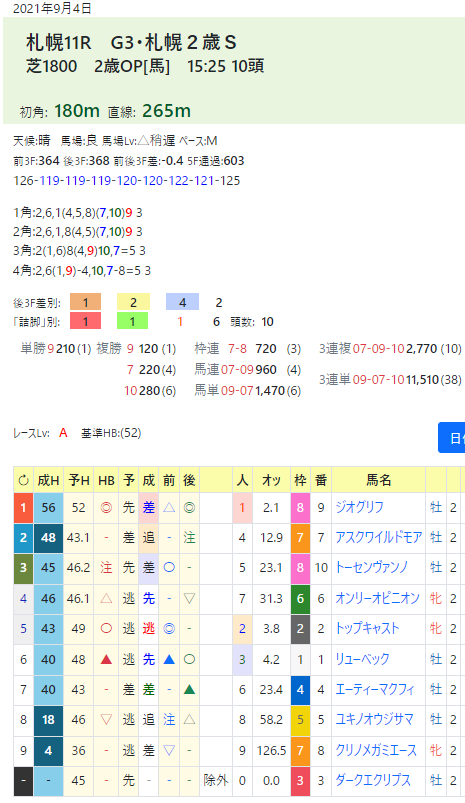Click 3連単 payout 11,510

tap(422, 379)
